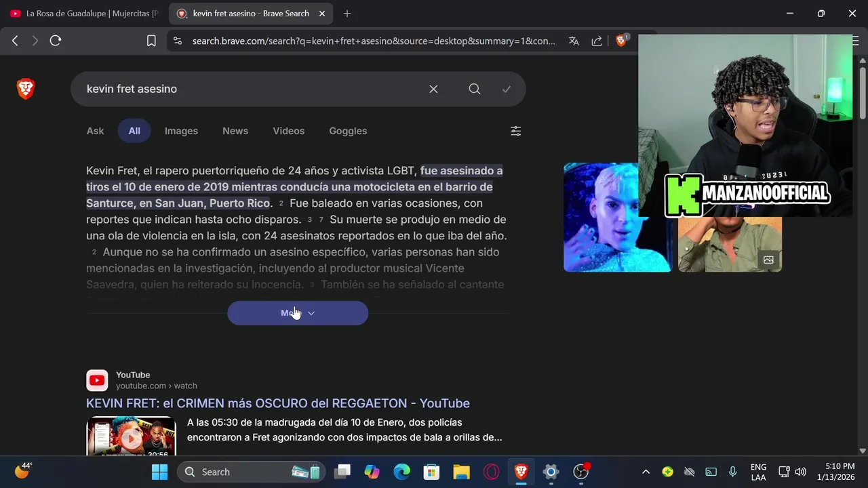868x488 pixels.
Task: Click the browser address bar URL
Action: pyautogui.click(x=373, y=41)
